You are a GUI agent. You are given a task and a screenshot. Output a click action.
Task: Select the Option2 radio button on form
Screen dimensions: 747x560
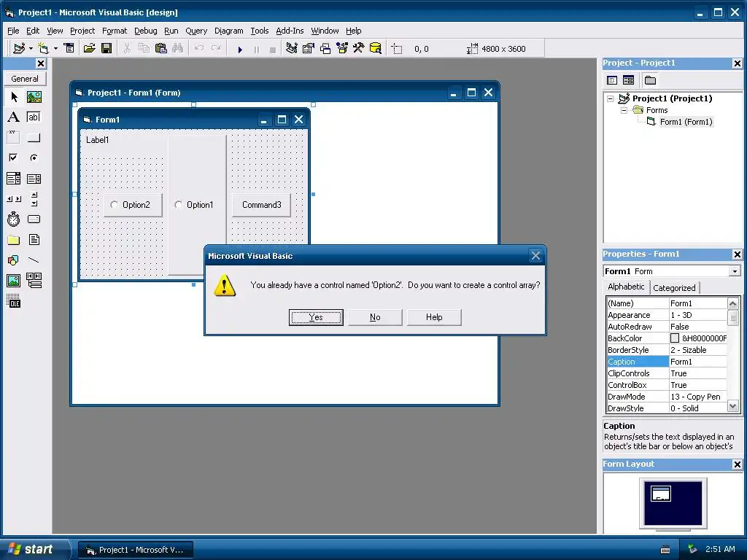point(114,205)
